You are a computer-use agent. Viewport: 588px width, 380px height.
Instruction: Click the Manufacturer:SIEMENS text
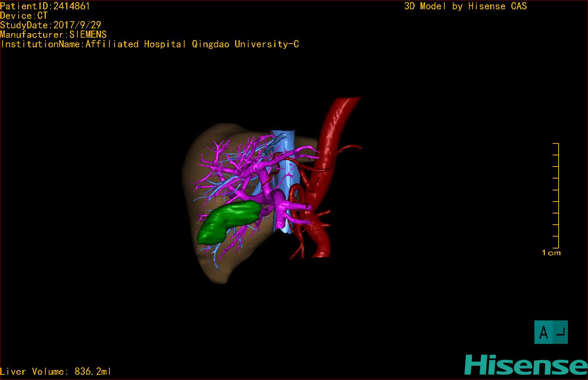click(x=53, y=35)
